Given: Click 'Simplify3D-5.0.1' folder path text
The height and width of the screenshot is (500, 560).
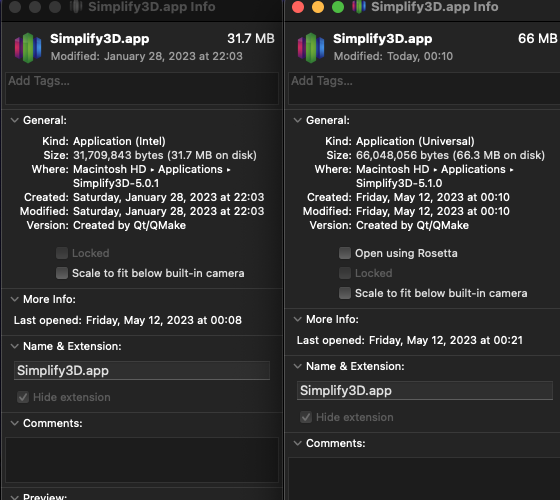Looking at the screenshot, I should point(116,183).
